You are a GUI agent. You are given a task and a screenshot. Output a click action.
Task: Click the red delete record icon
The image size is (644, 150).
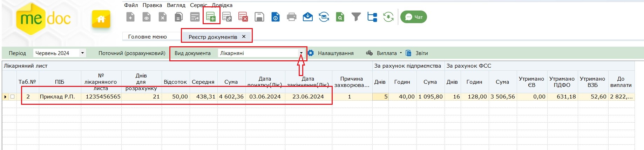click(x=243, y=17)
